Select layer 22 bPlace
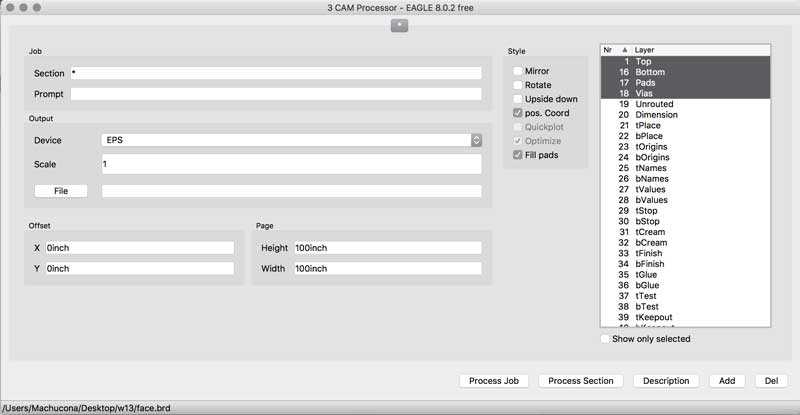Image resolution: width=800 pixels, height=415 pixels. pos(686,136)
